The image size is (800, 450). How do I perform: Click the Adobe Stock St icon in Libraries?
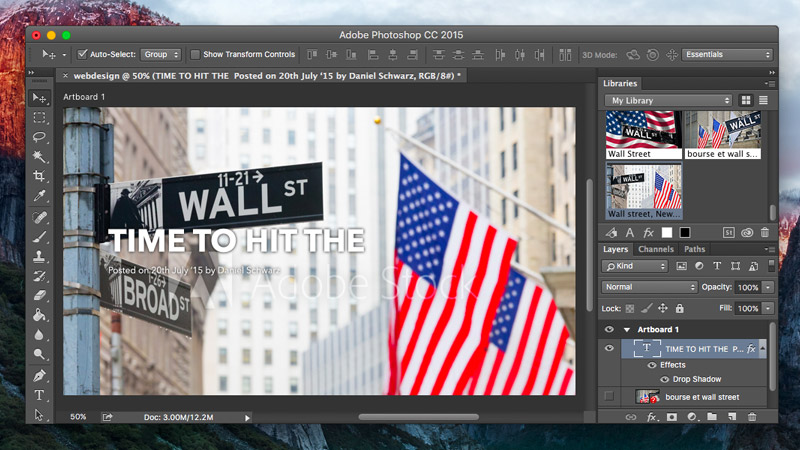729,233
